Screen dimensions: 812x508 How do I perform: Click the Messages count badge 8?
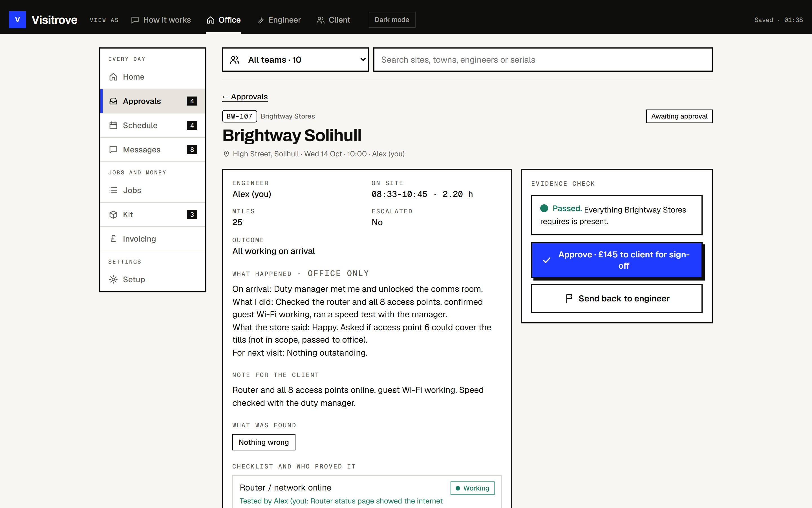[x=192, y=150]
